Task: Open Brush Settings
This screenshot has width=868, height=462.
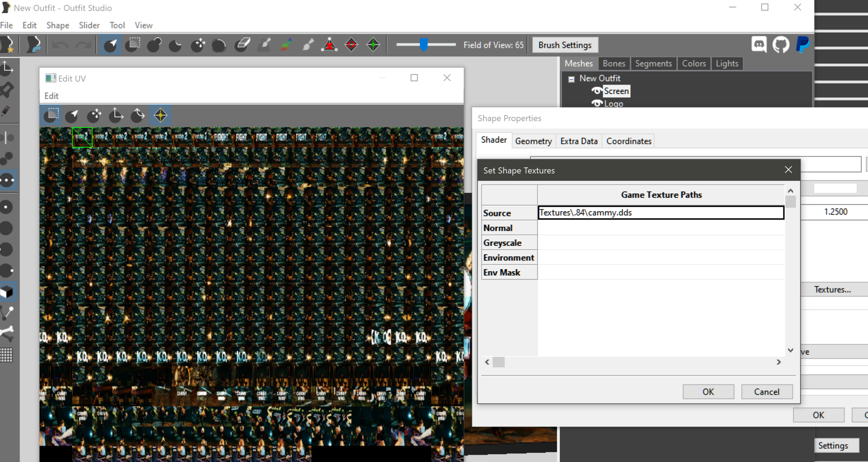Action: click(565, 45)
